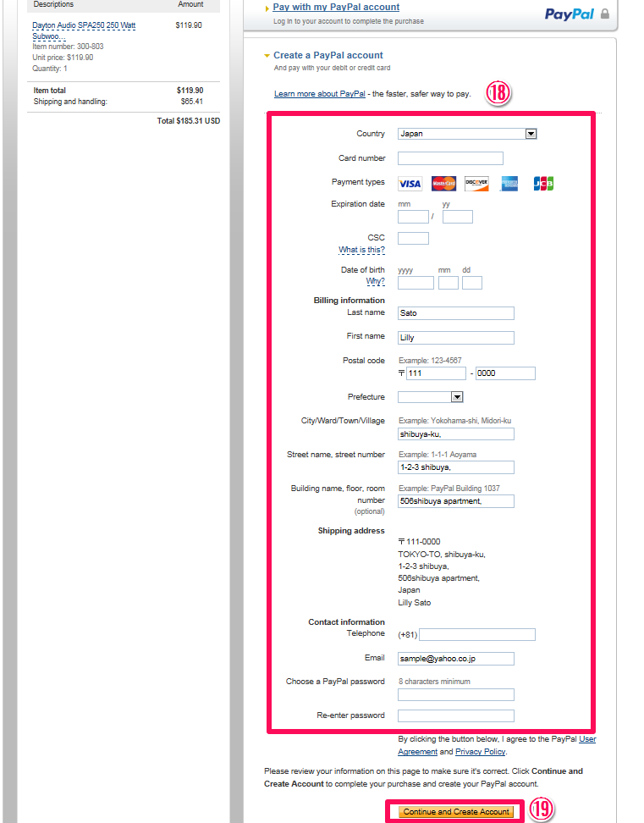Click the Total $185.31 USD text

(188, 121)
